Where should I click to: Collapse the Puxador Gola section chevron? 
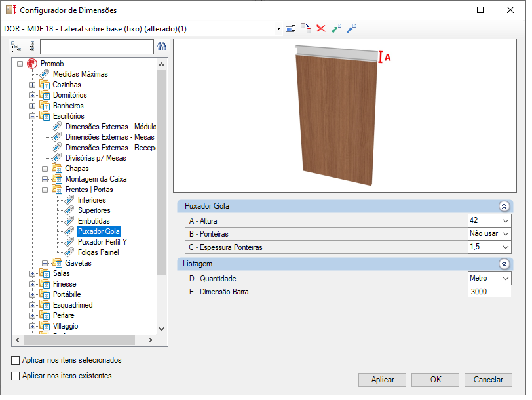(x=504, y=206)
